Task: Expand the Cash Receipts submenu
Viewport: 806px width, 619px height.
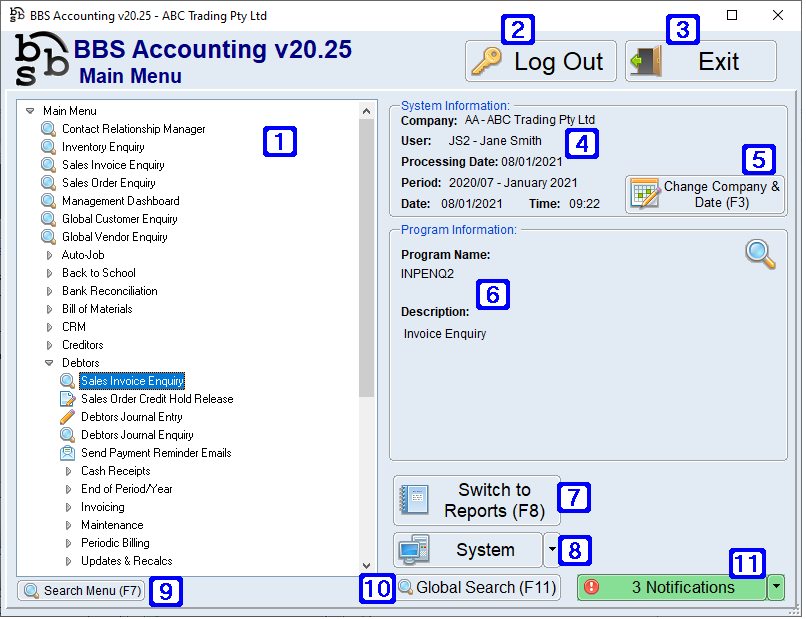Action: coord(69,471)
